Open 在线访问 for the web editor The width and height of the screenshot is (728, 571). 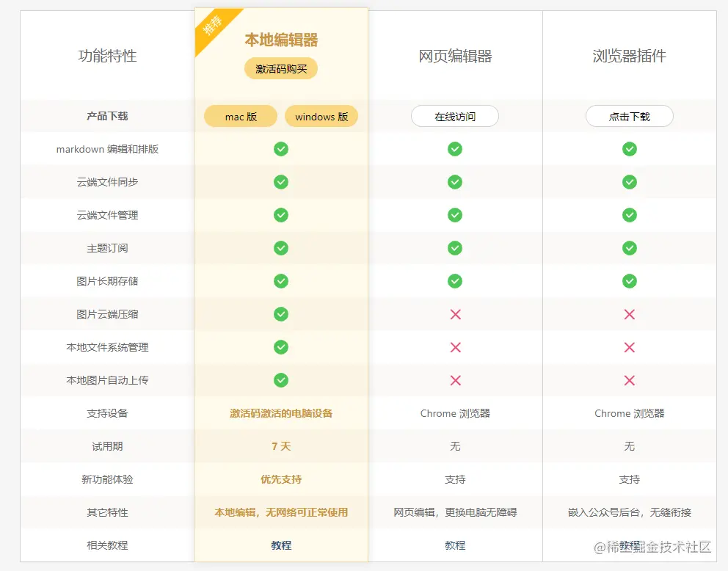click(x=455, y=116)
